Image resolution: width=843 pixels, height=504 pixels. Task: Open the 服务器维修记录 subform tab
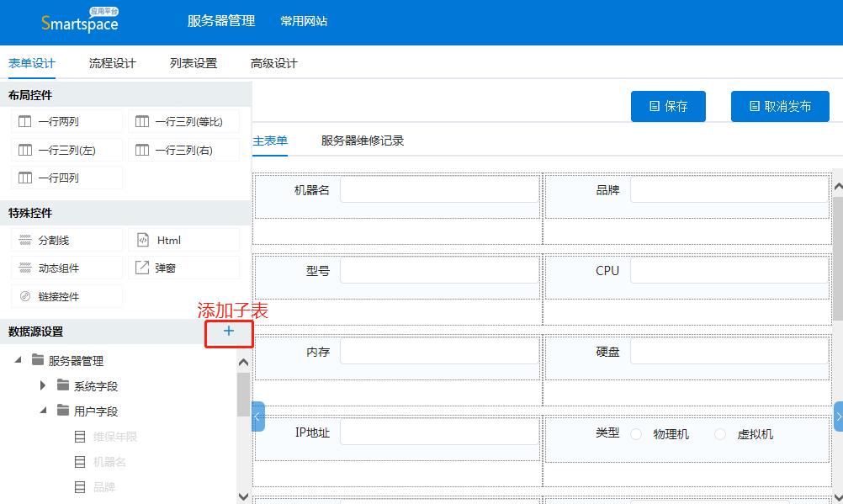tap(363, 141)
